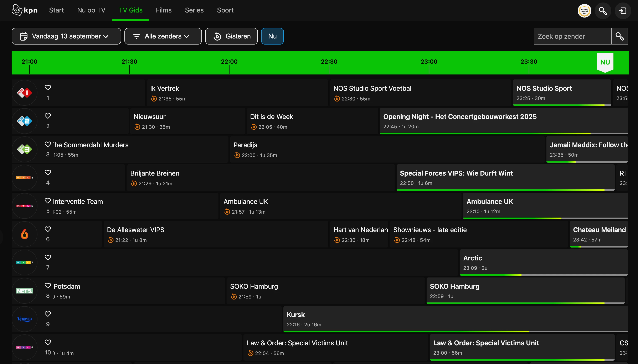The image size is (638, 364).
Task: Open search with header magnifier icon
Action: 603,11
